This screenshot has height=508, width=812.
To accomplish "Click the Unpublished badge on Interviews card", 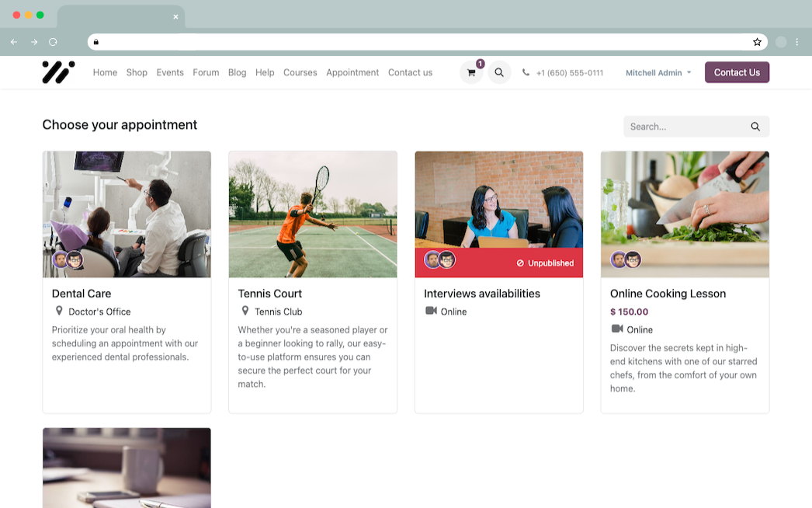I will 545,263.
